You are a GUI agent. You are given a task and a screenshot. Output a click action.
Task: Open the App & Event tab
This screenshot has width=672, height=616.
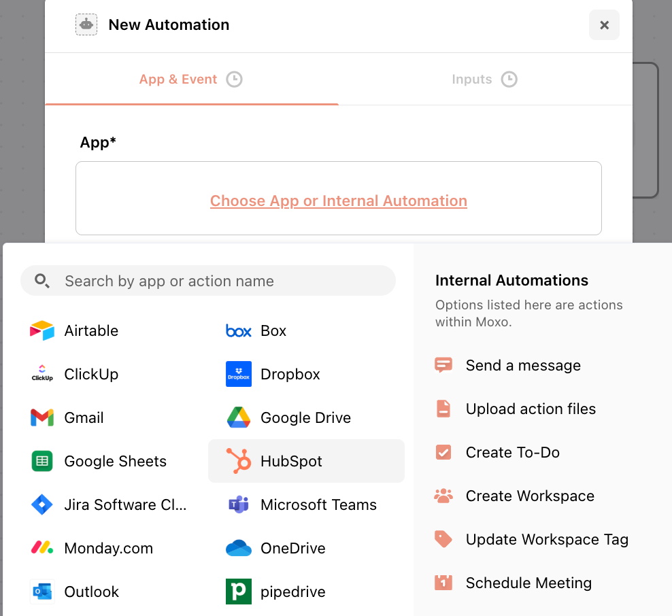190,79
